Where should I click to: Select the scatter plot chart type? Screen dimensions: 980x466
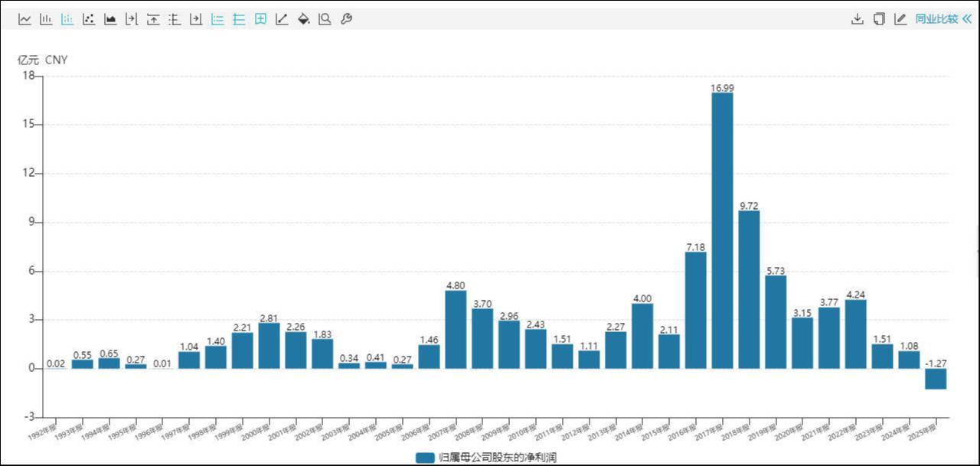click(89, 19)
